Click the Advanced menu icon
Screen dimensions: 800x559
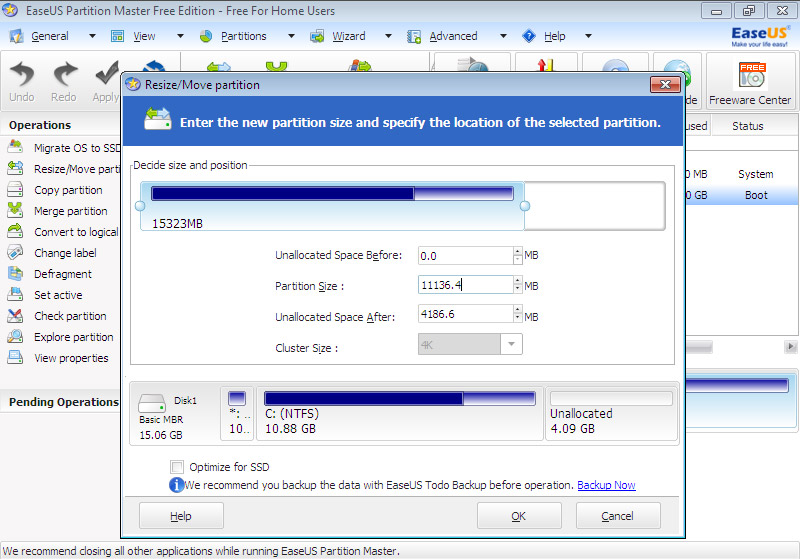[414, 36]
